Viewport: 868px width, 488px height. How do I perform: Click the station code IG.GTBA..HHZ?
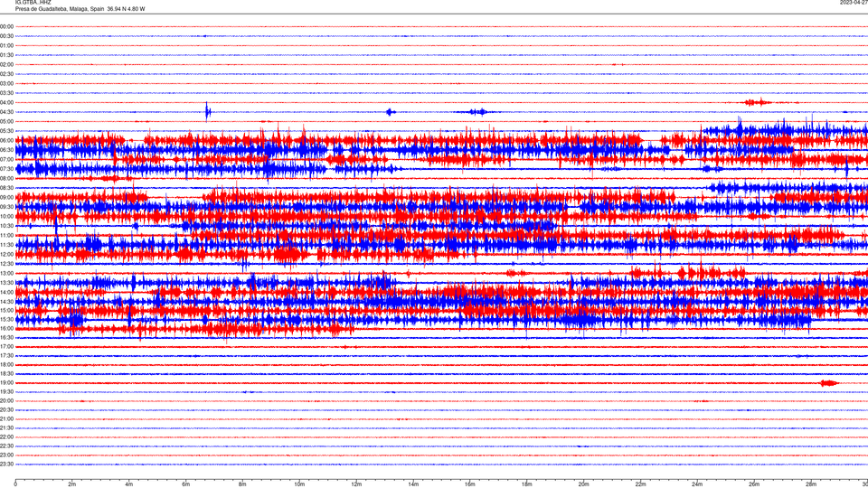pos(33,3)
